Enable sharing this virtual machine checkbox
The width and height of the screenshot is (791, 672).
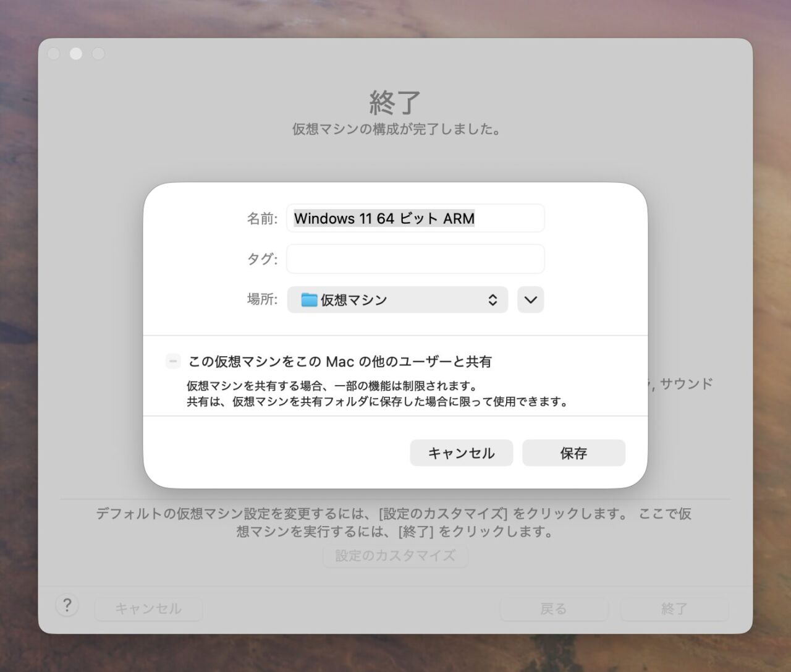[173, 361]
